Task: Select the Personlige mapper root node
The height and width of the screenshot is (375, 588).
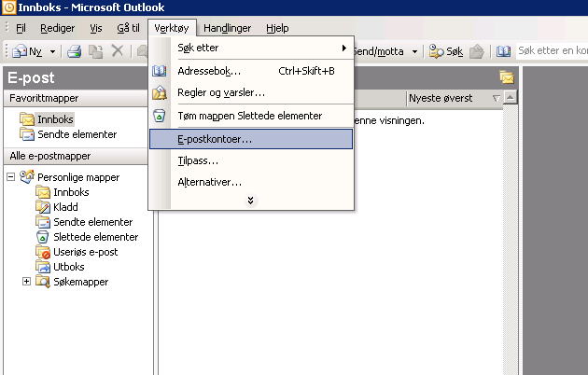Action: click(78, 177)
